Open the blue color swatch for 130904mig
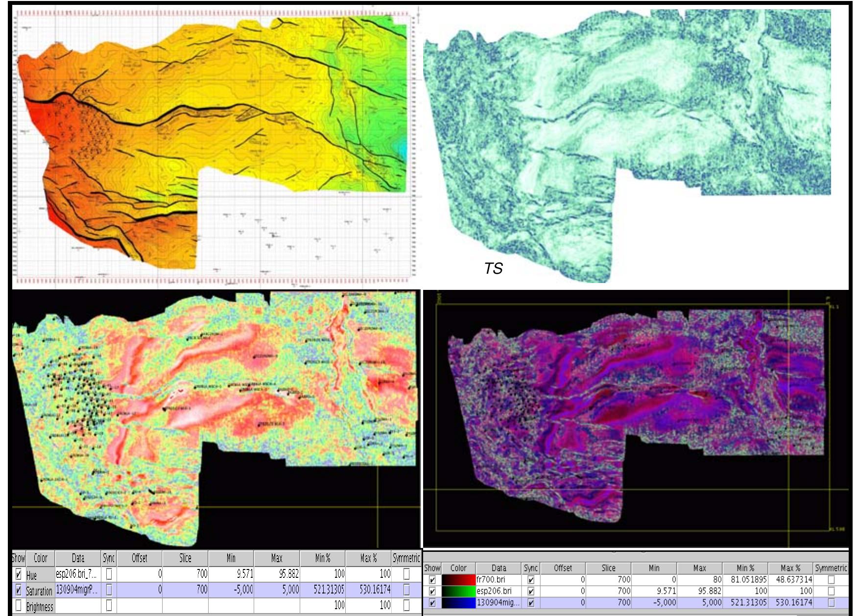The height and width of the screenshot is (616, 858). (458, 603)
